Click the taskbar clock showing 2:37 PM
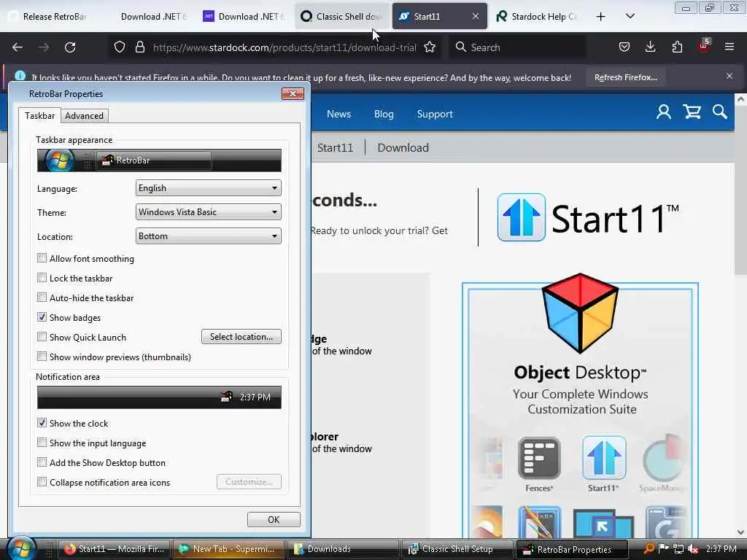The image size is (747, 560). pyautogui.click(x=721, y=548)
